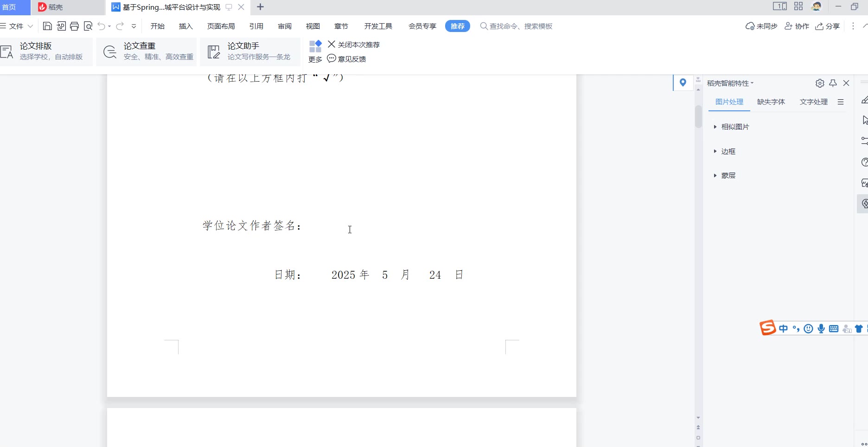This screenshot has width=868, height=447.
Task: Click 分享 share icon
Action: tap(828, 26)
